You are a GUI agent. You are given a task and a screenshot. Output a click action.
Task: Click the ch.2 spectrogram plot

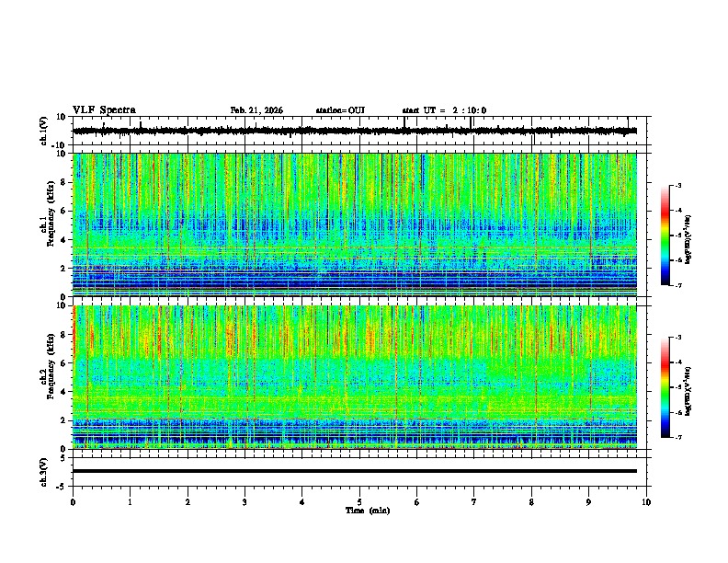[x=355, y=377]
